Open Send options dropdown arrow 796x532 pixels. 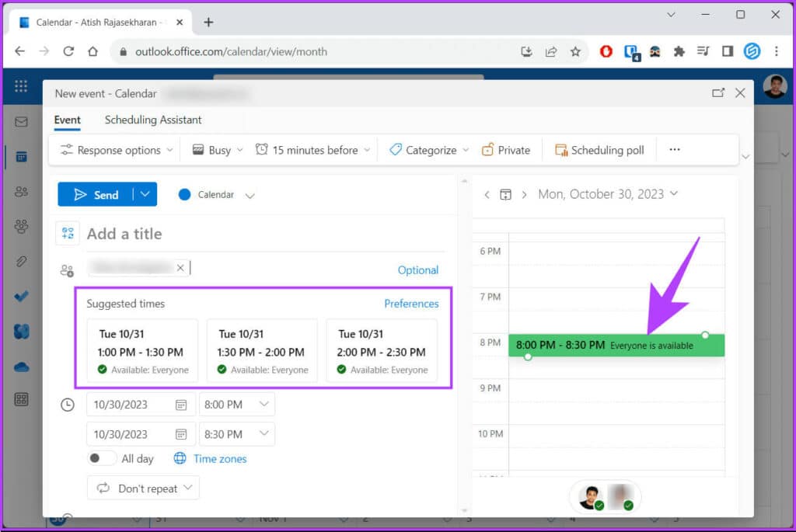tap(145, 194)
